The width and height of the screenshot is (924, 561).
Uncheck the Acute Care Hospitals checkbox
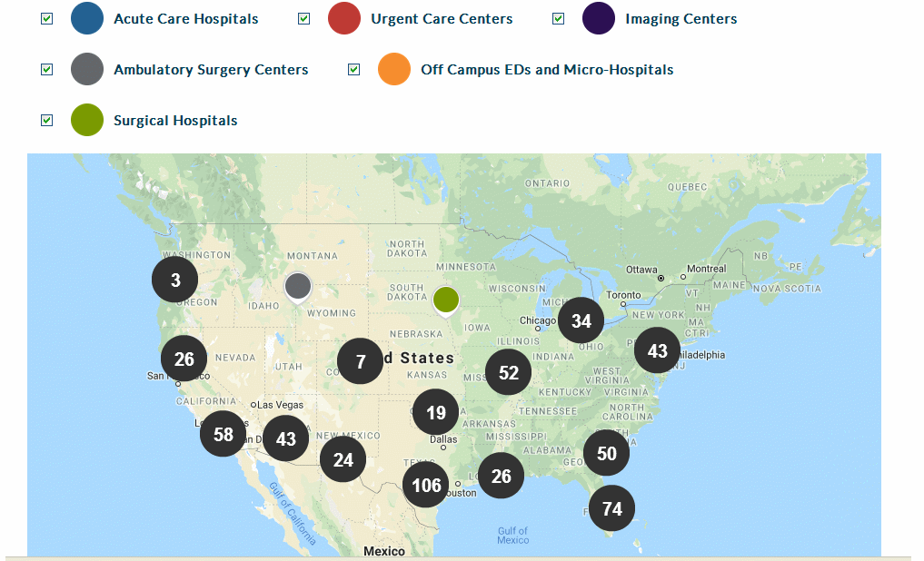(x=47, y=19)
